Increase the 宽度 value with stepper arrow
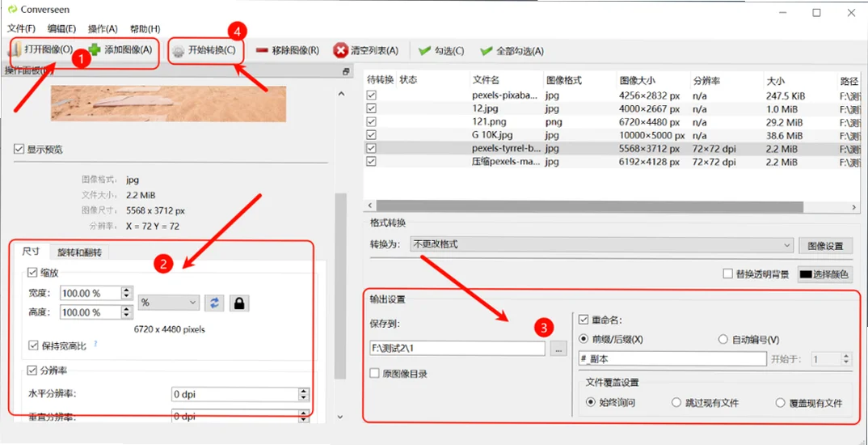The height and width of the screenshot is (445, 868). click(127, 290)
